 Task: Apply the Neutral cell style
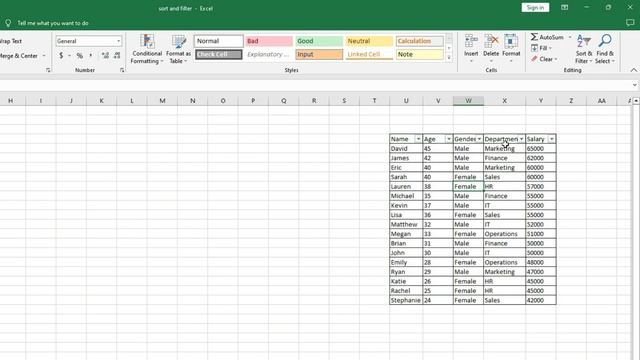click(369, 41)
